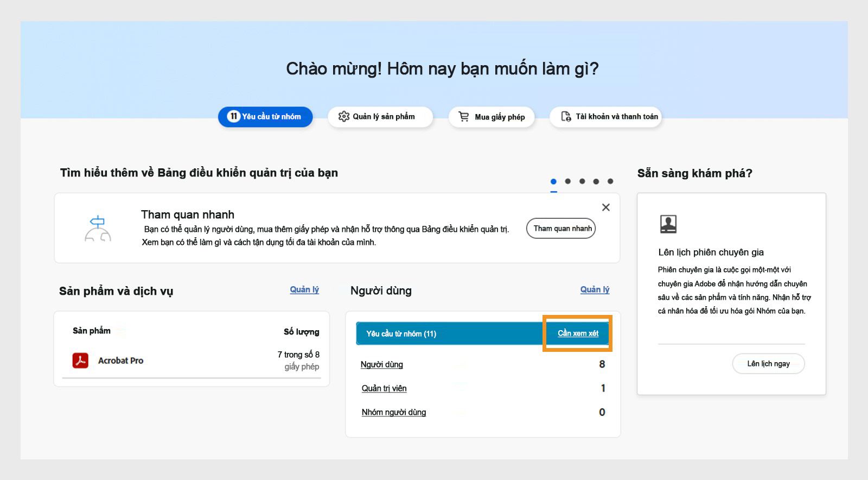The image size is (868, 480).
Task: Click the '7 trong số 8 giấy phép' text
Action: [x=298, y=361]
